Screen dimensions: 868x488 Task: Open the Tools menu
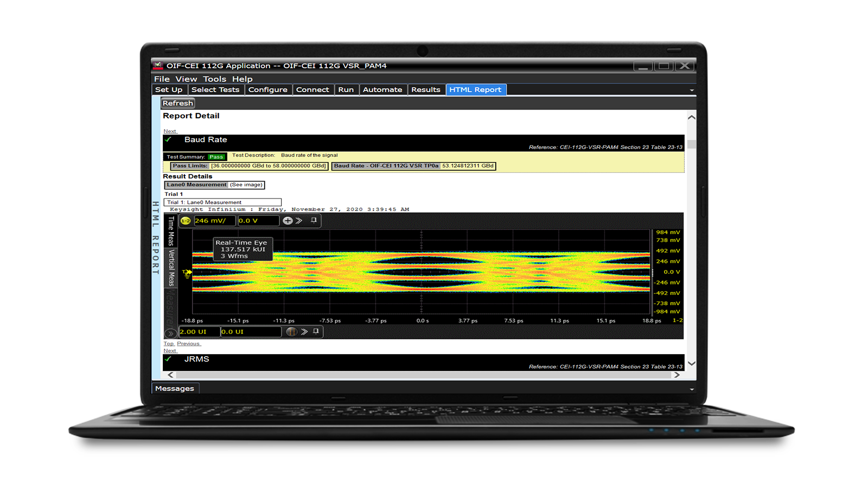pyautogui.click(x=215, y=79)
